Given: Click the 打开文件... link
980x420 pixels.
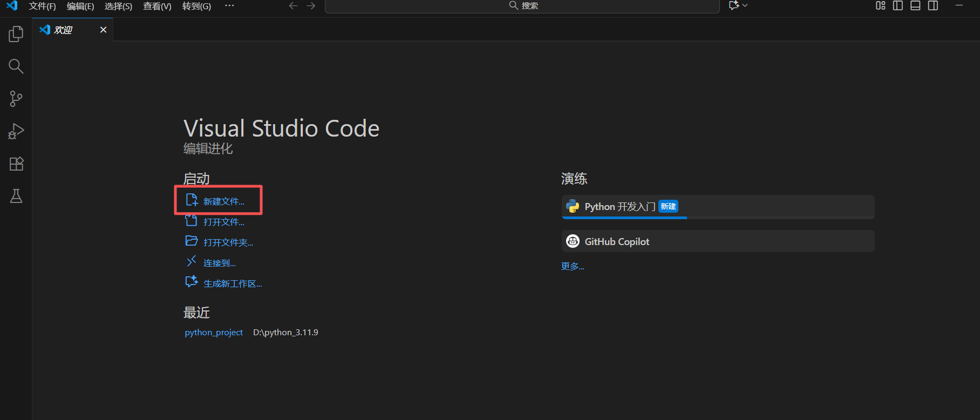Looking at the screenshot, I should point(223,222).
